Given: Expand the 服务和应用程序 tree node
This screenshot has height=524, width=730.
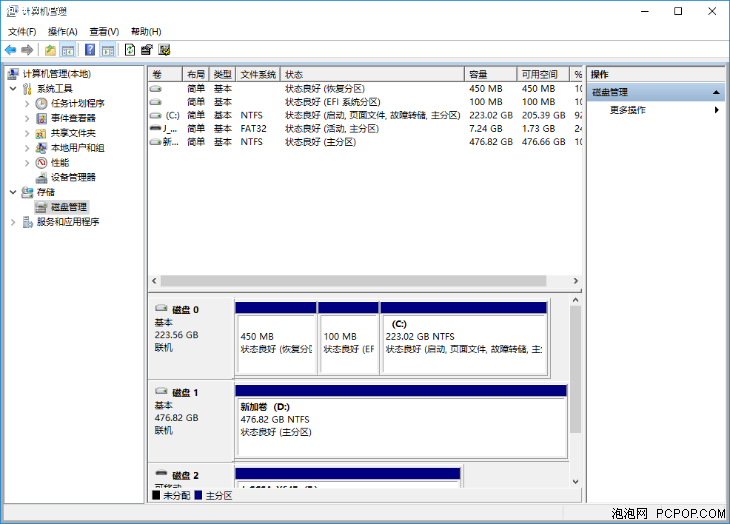Looking at the screenshot, I should point(13,222).
